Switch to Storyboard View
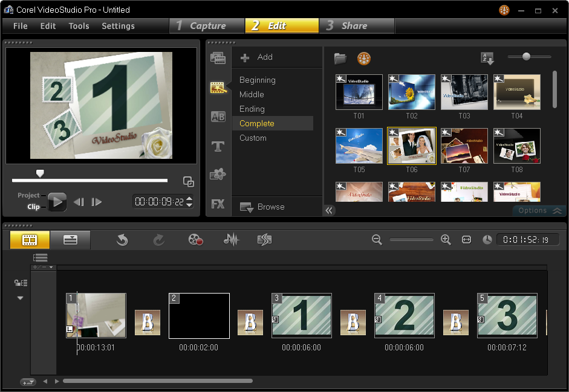Screen dimensions: 569x392 (29, 240)
